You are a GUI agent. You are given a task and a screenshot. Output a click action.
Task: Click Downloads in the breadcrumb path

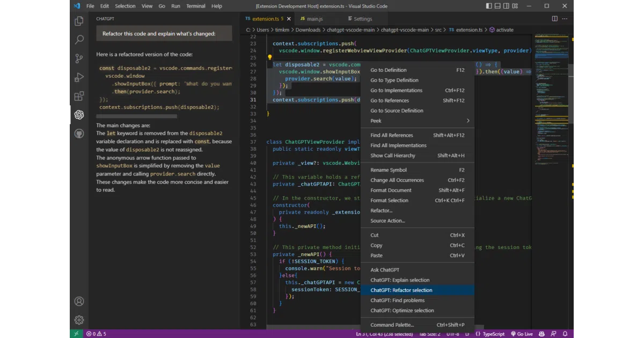308,30
